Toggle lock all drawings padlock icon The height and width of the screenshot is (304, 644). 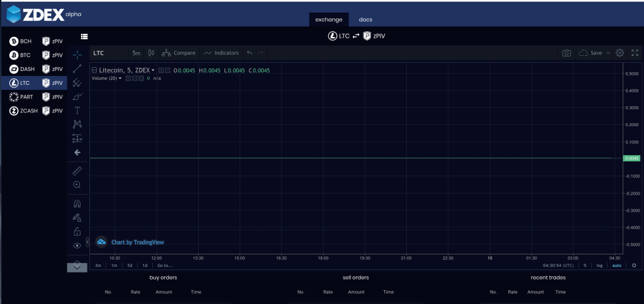(x=77, y=231)
